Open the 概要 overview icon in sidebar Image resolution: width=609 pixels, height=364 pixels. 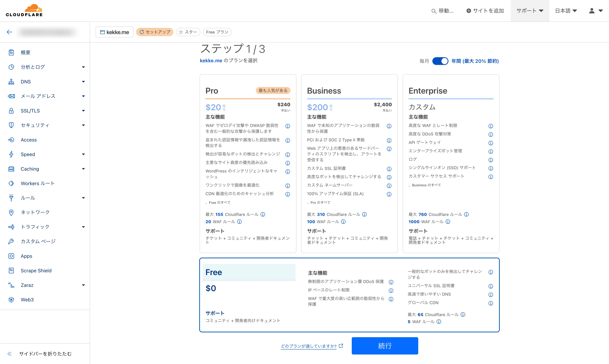11,52
